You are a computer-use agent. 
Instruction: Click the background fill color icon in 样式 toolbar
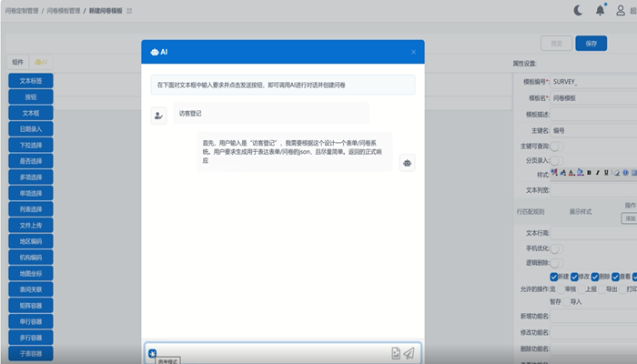coord(581,173)
